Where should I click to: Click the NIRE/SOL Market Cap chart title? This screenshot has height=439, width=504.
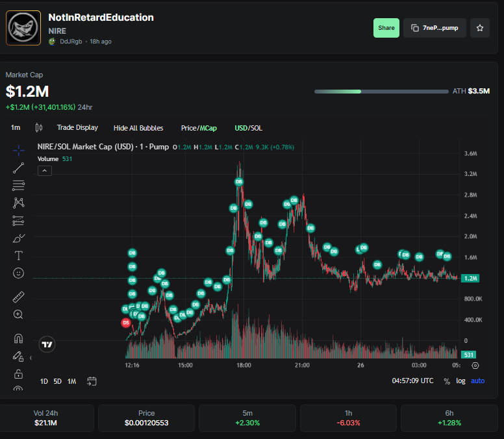[103, 147]
